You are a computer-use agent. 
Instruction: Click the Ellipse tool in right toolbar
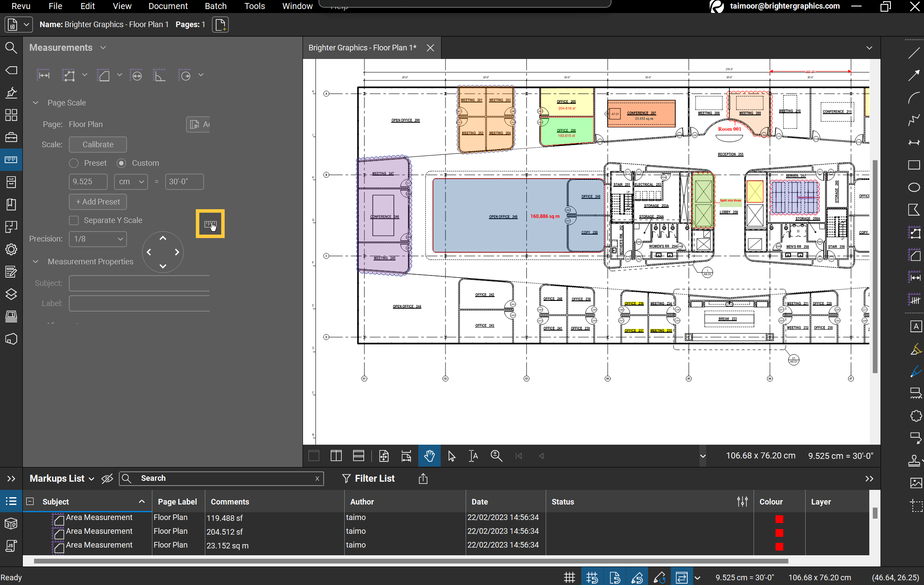[x=914, y=187]
